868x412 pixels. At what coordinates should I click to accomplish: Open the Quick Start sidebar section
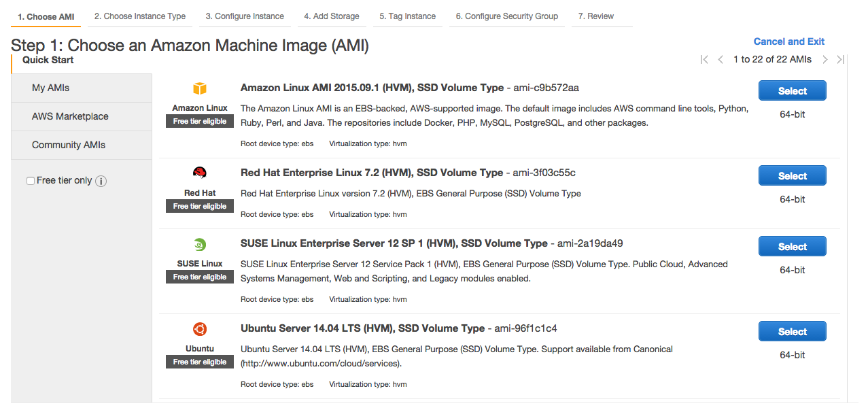point(48,61)
